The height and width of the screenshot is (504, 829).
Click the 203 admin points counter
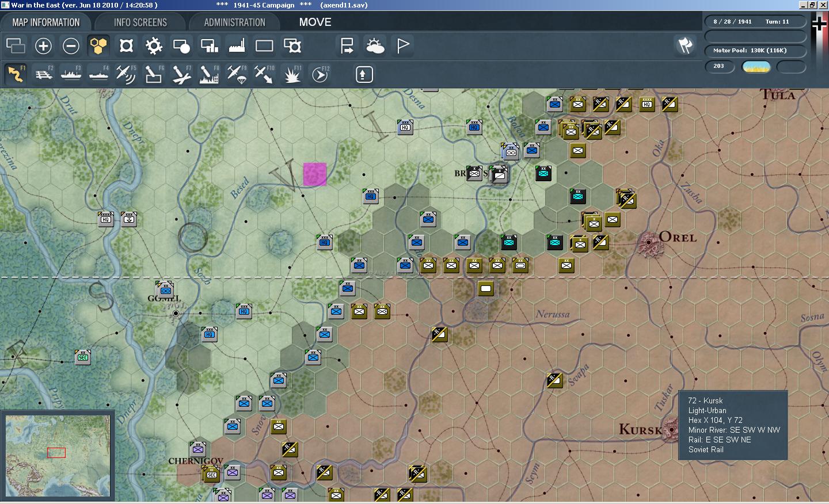click(x=720, y=66)
